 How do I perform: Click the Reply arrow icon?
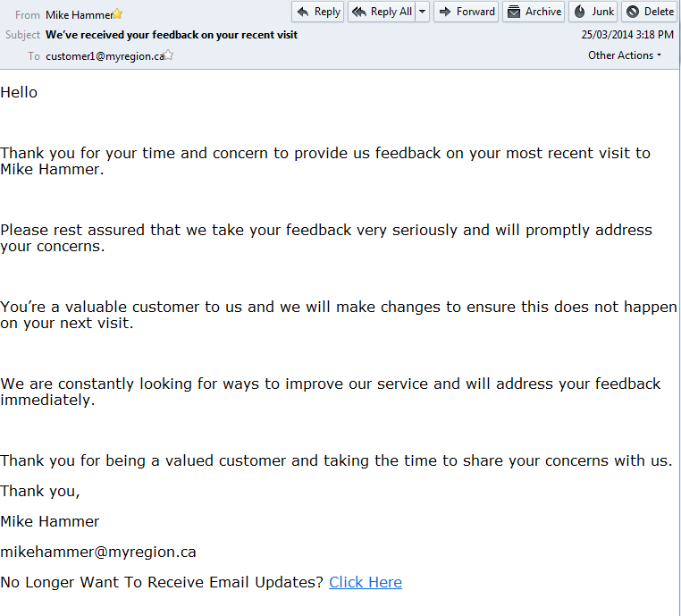click(303, 12)
